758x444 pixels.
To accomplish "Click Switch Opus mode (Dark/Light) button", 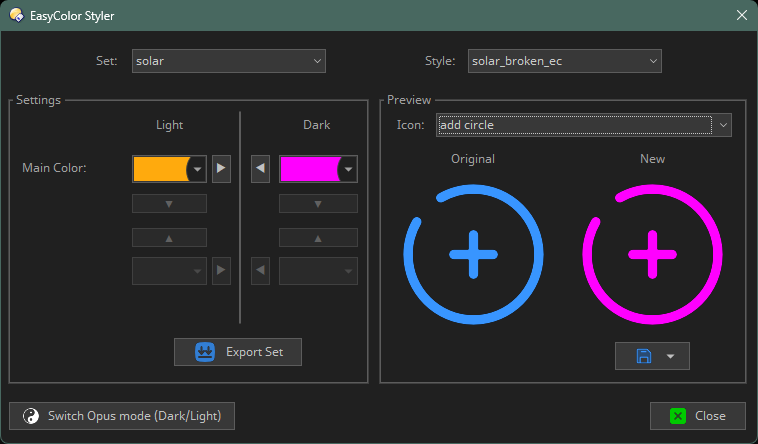I will point(122,416).
